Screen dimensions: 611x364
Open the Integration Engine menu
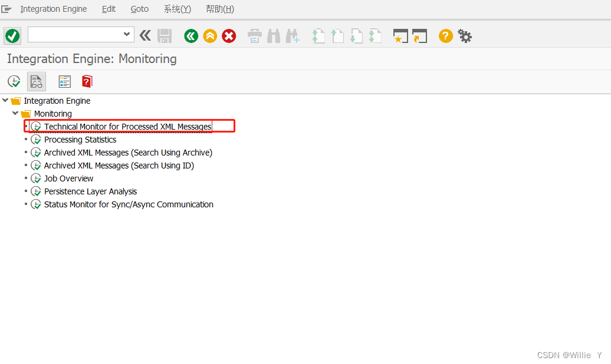(x=54, y=9)
